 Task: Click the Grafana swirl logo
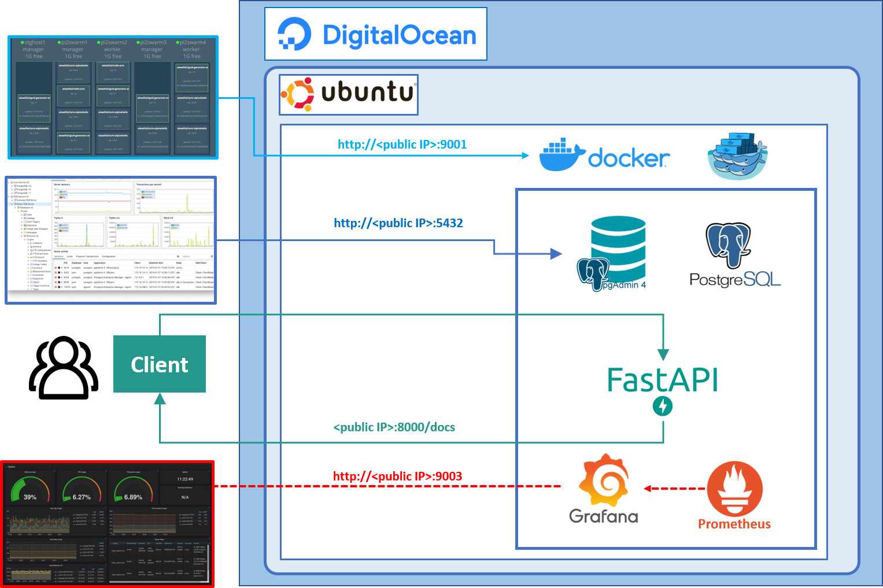[x=604, y=479]
